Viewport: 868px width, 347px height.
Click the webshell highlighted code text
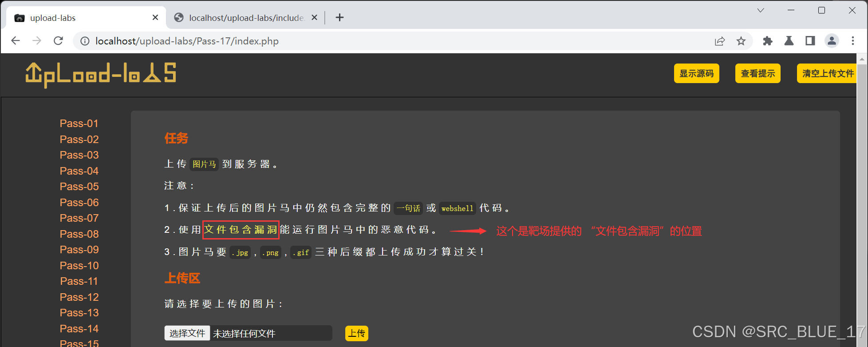457,208
